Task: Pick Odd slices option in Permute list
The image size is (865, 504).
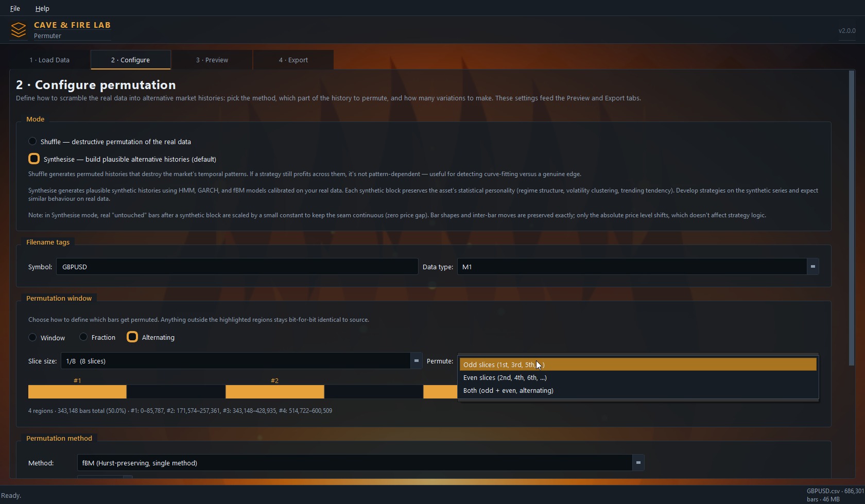Action: click(x=638, y=364)
